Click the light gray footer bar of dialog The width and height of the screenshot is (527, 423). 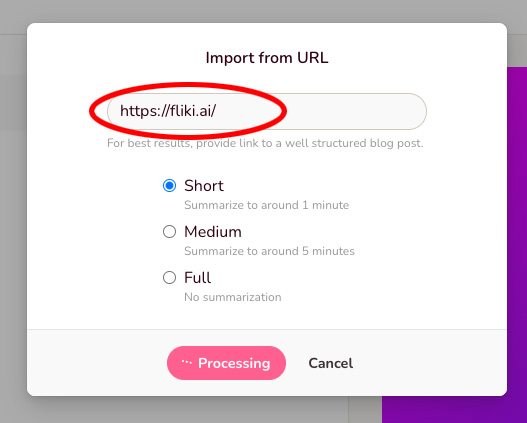pos(267,363)
